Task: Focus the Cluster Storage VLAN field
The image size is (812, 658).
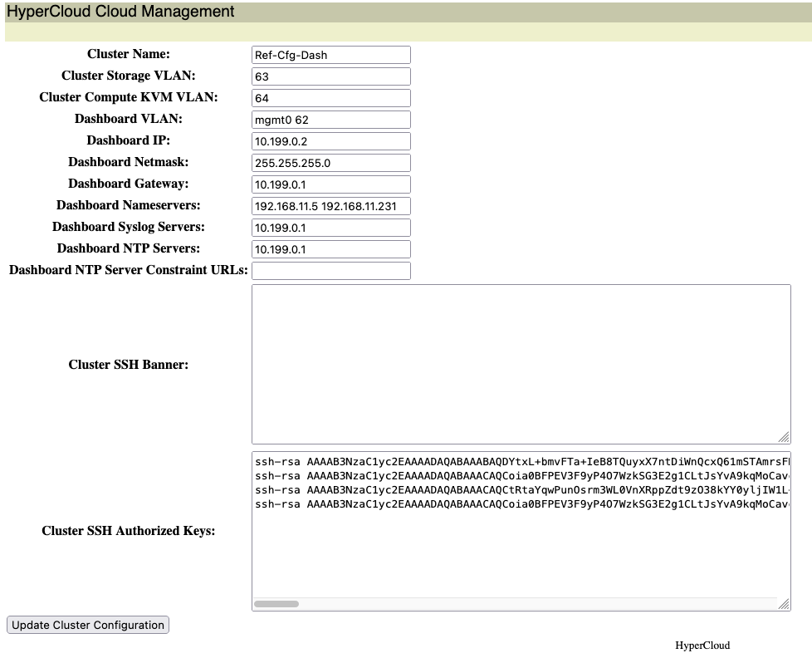Action: tap(330, 76)
